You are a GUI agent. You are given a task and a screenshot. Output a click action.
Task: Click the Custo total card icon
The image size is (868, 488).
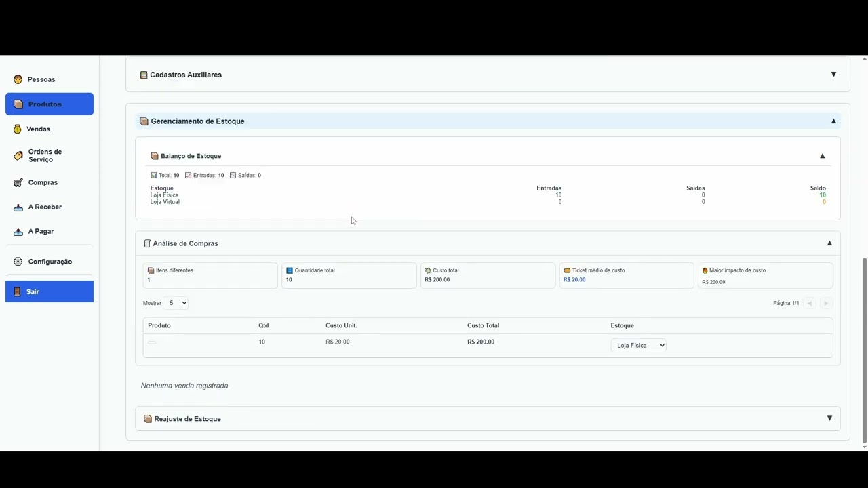coord(428,270)
